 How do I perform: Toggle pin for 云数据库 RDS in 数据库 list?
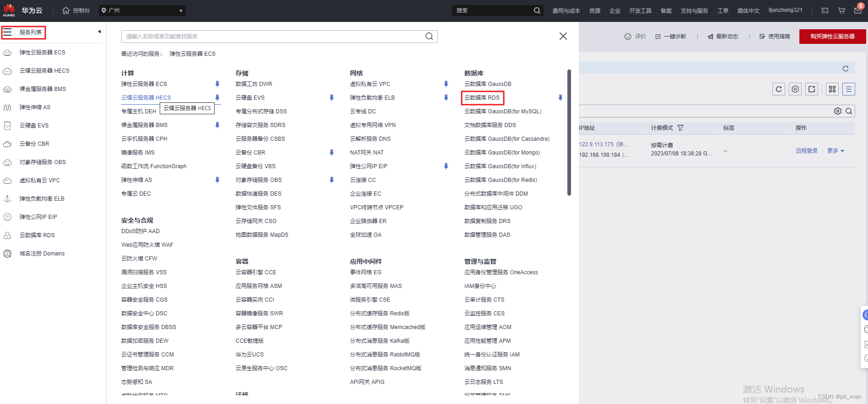point(561,98)
